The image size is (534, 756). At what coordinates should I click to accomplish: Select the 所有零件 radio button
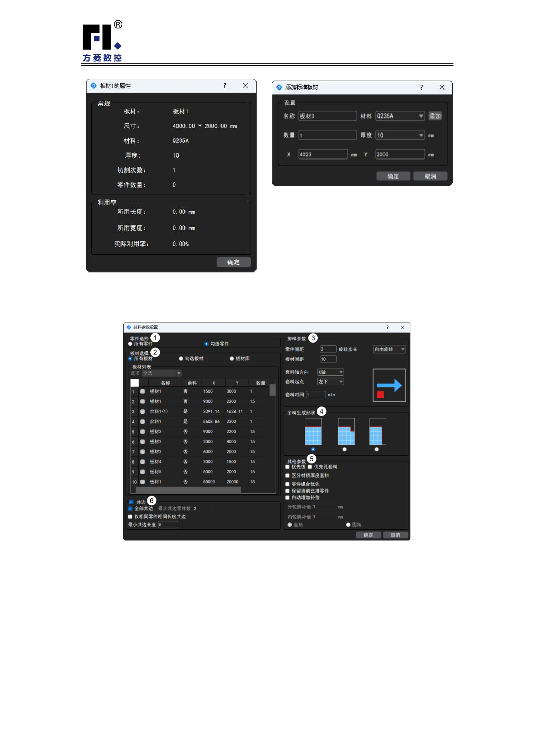tap(130, 344)
